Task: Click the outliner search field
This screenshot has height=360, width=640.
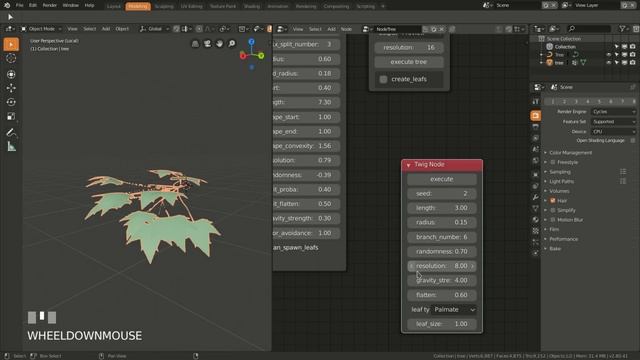Action: point(589,29)
